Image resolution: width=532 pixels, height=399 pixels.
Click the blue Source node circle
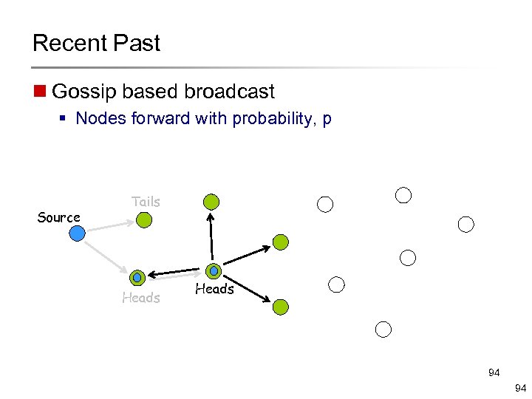77,234
